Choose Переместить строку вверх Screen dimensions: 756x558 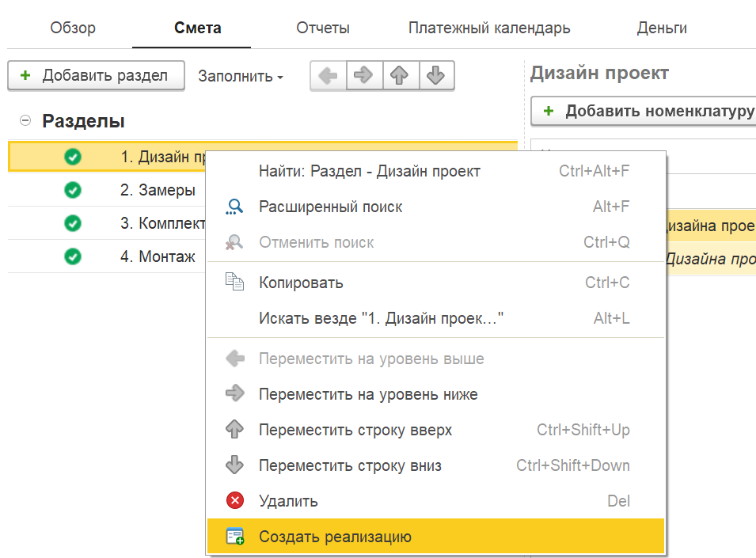436,430
